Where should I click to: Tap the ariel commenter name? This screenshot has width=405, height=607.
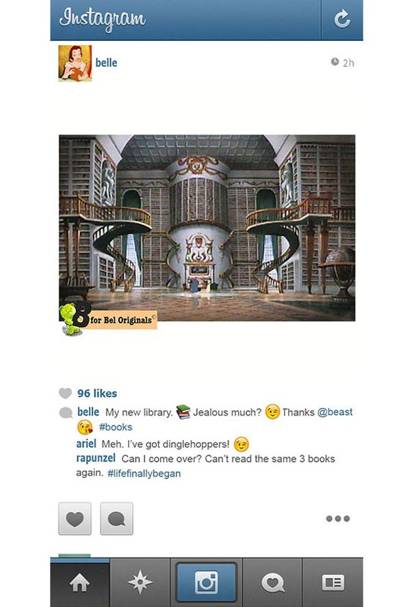tap(86, 444)
